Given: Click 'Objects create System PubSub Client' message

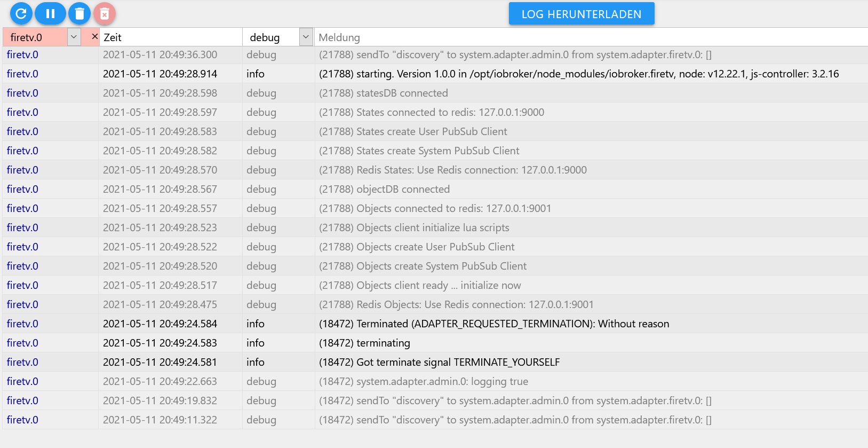Looking at the screenshot, I should [x=423, y=266].
